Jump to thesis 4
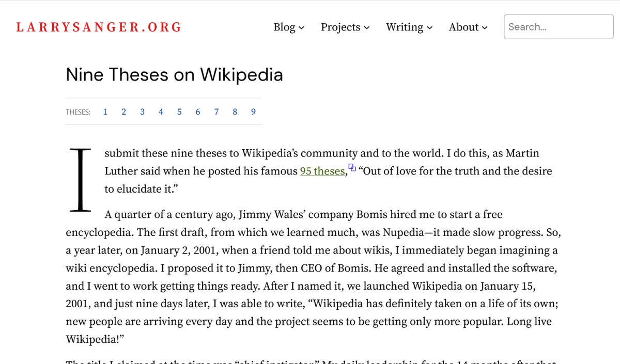 click(x=161, y=112)
